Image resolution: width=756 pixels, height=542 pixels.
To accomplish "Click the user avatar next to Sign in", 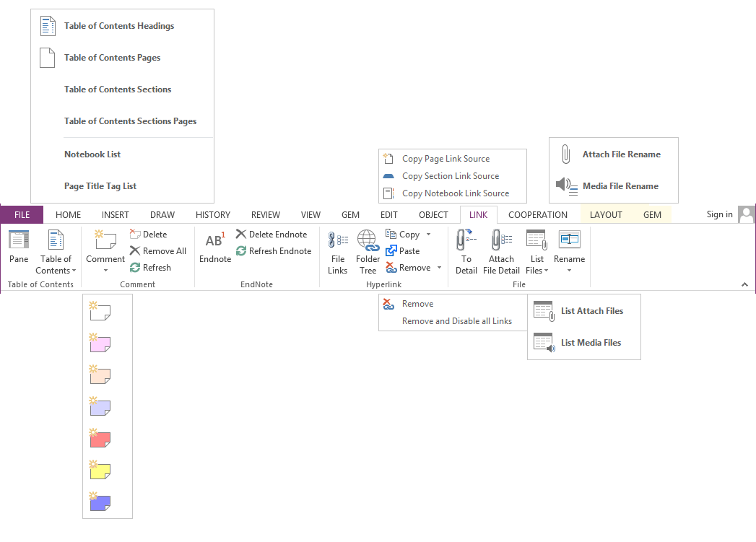I will click(746, 214).
